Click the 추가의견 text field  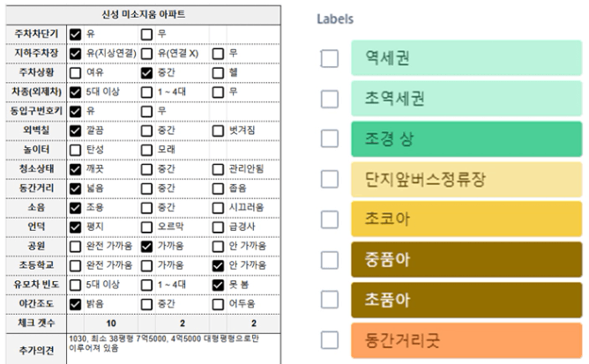(x=173, y=349)
